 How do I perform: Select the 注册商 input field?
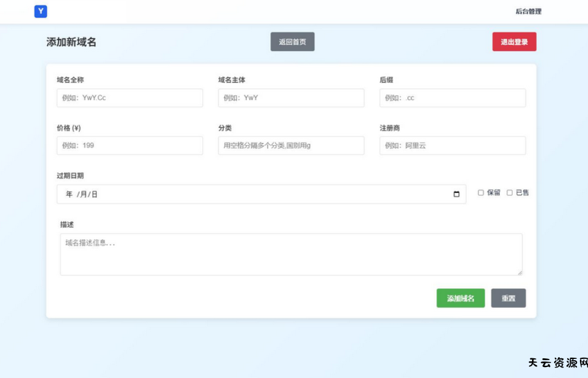452,146
